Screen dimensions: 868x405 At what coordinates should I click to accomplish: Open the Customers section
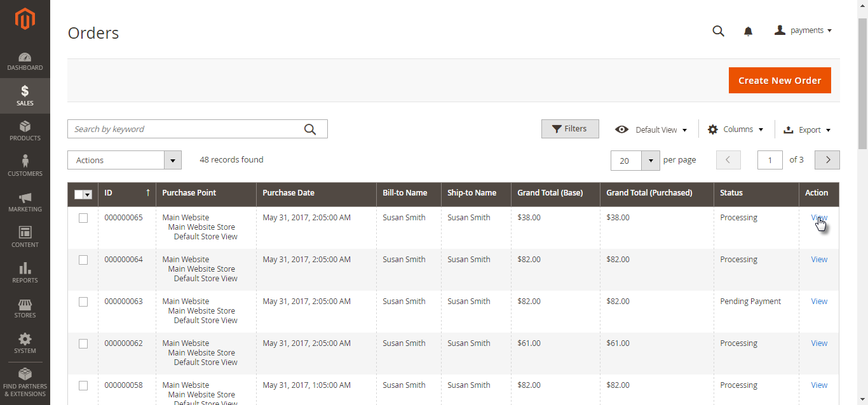(25, 164)
